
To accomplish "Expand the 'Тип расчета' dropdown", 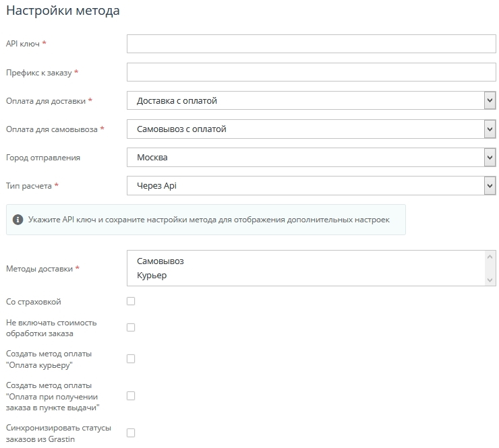I will [311, 186].
